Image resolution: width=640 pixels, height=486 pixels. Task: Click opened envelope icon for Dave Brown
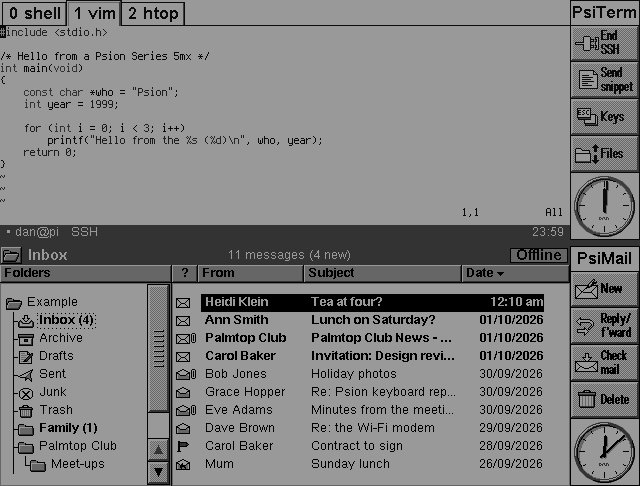pos(183,428)
